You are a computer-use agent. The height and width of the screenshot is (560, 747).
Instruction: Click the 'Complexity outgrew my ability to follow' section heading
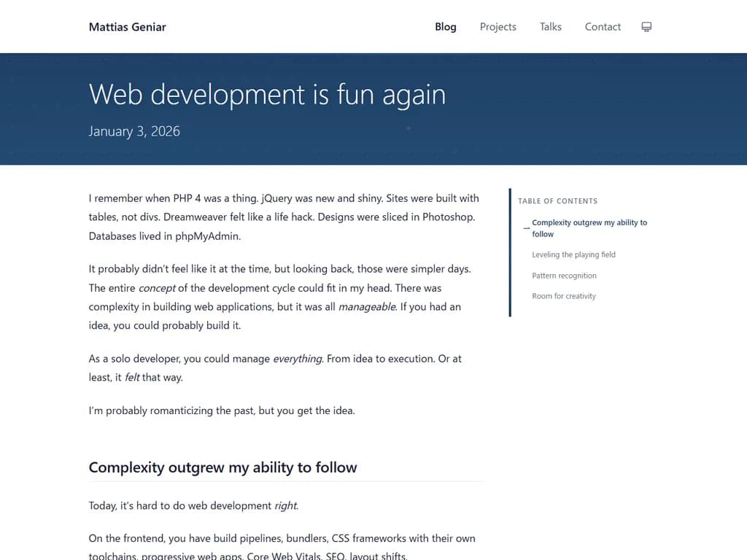pos(222,467)
